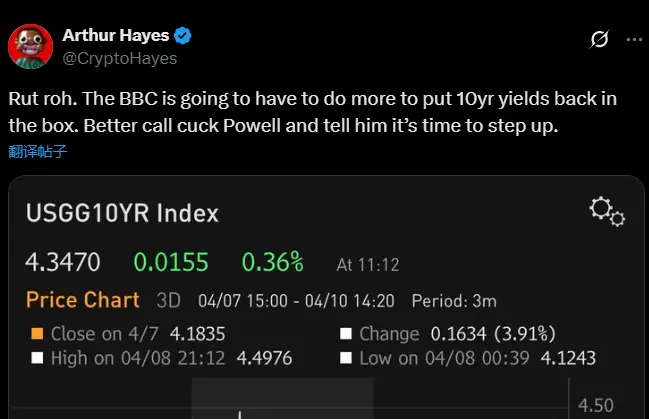Open chart settings gear icon

606,211
